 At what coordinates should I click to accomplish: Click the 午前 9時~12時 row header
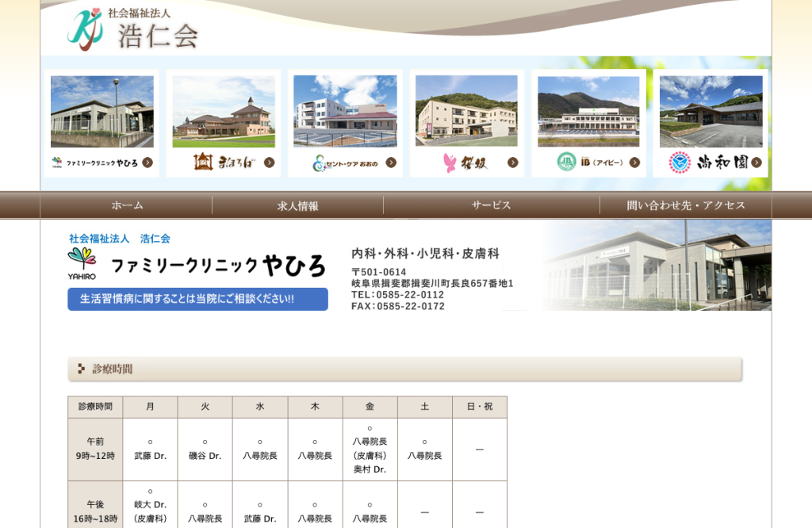95,449
